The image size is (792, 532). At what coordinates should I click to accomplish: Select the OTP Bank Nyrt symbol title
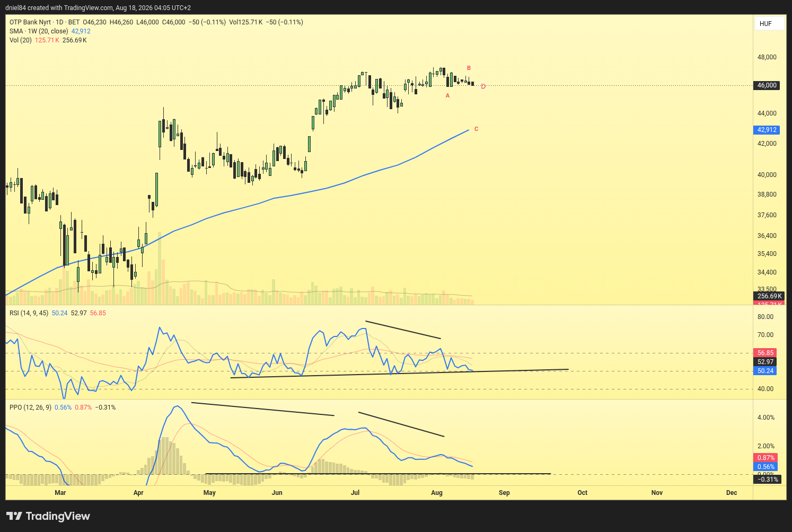pyautogui.click(x=30, y=22)
